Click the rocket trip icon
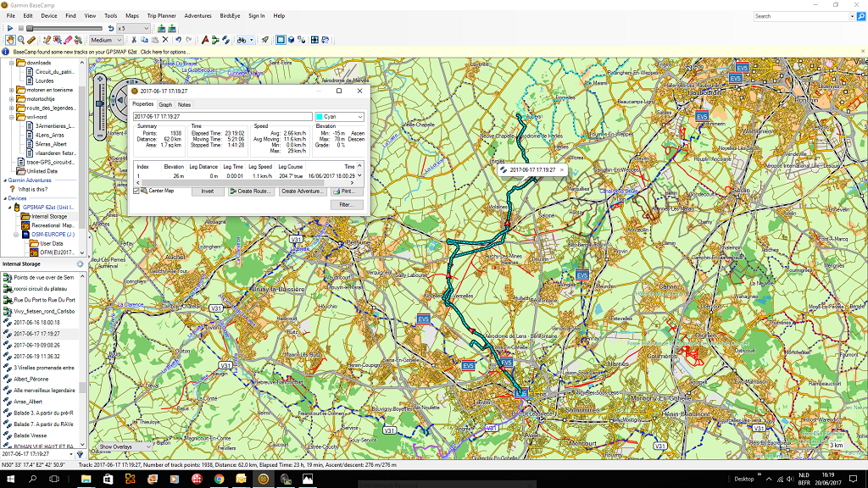This screenshot has height=488, width=868. 265,40
